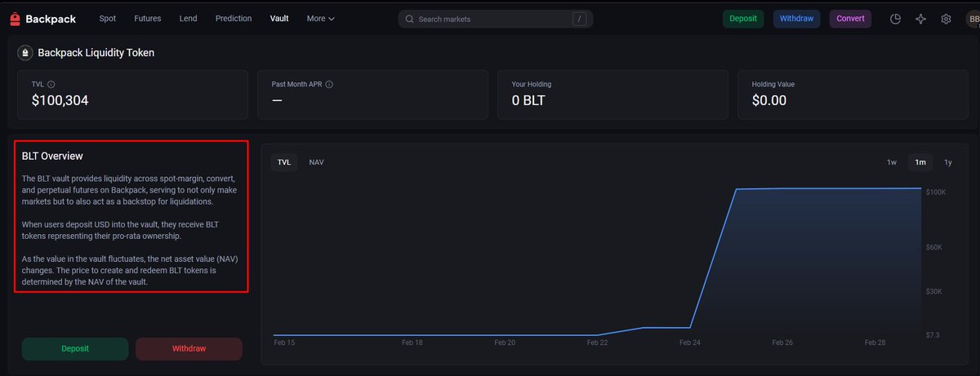The image size is (980, 376).
Task: Open the BB account avatar
Action: 972,19
